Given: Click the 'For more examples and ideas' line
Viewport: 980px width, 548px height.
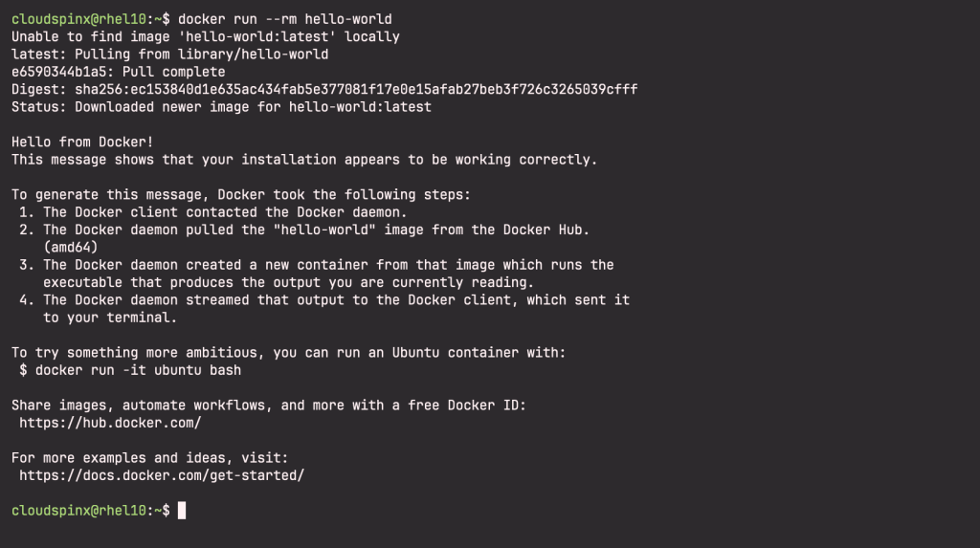Looking at the screenshot, I should tap(150, 458).
